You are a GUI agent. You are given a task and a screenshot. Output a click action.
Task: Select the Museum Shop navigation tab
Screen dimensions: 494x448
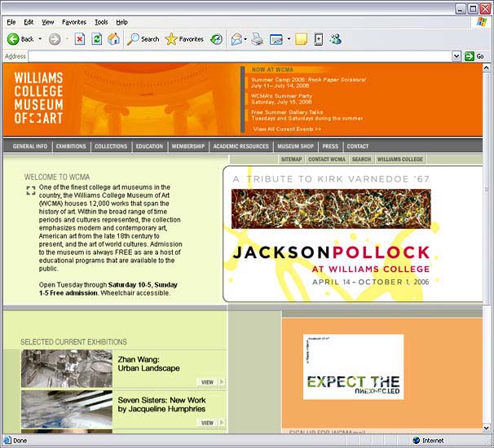(x=296, y=147)
